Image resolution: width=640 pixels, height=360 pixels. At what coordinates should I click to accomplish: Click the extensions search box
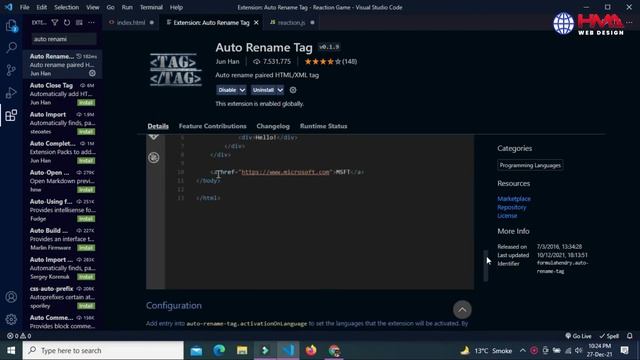(x=64, y=39)
